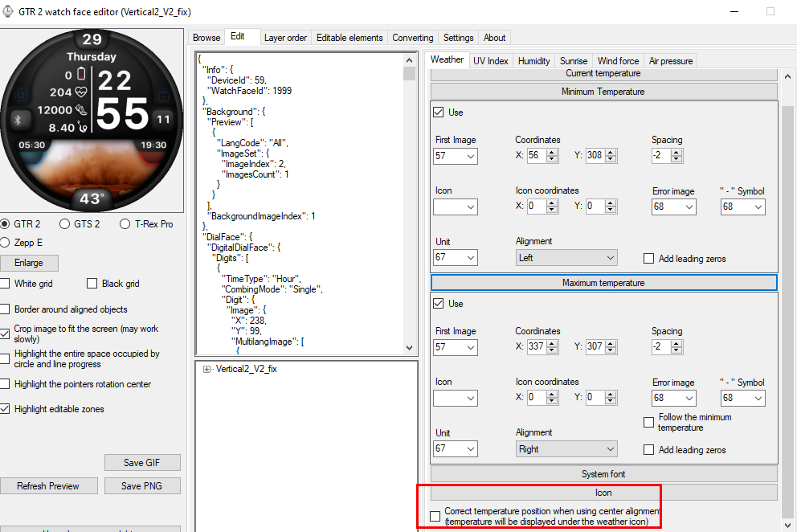The image size is (797, 532).
Task: Select the Air pressure sub-tab
Action: (x=670, y=61)
